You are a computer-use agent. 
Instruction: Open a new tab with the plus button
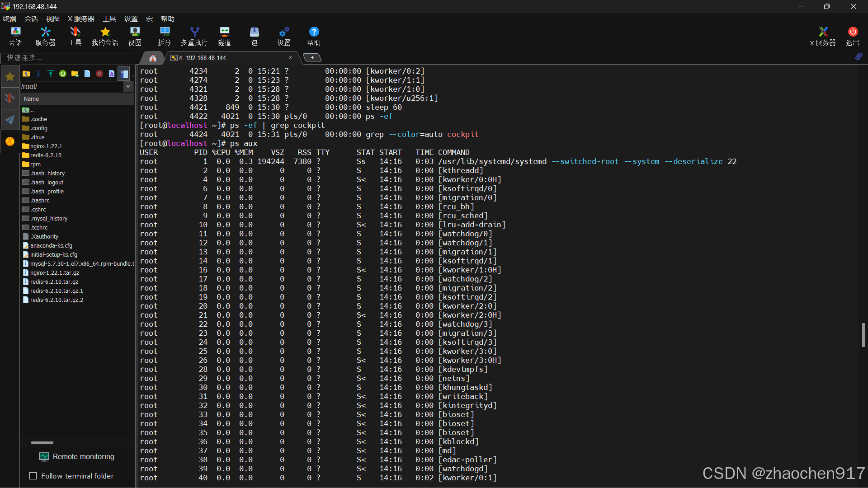click(312, 57)
